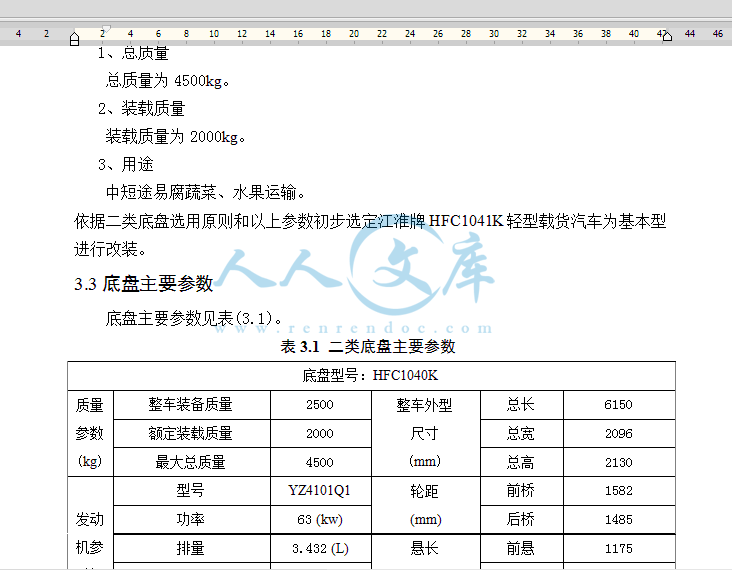Click the value '2000' in 额定装载质量 row
The width and height of the screenshot is (732, 570).
[x=320, y=434]
